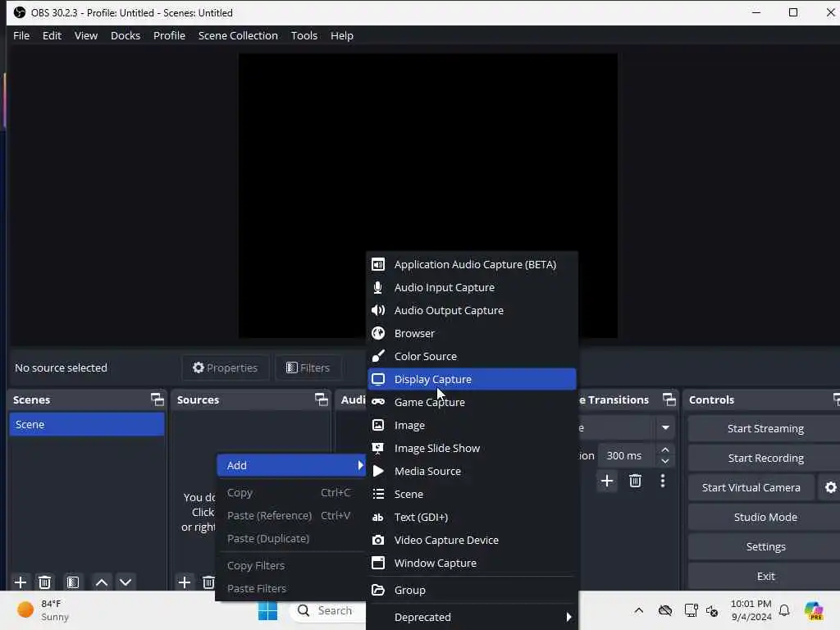Open the File menu

21,35
